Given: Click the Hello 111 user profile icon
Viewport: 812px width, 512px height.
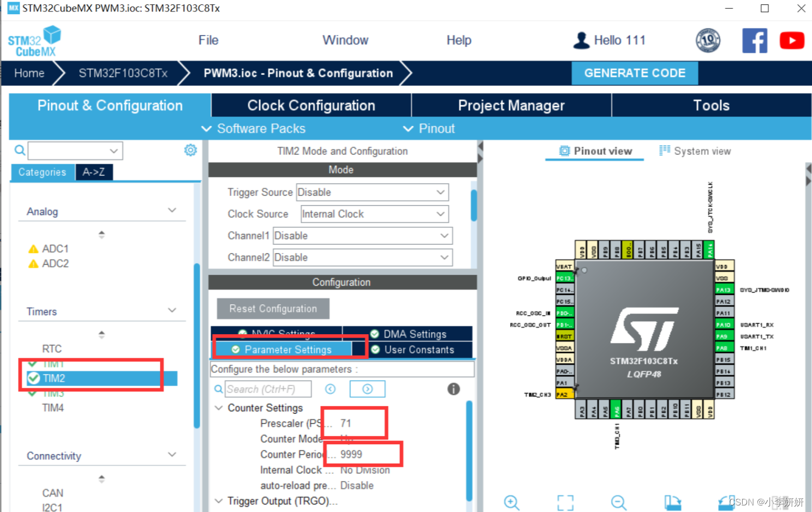Looking at the screenshot, I should [581, 40].
